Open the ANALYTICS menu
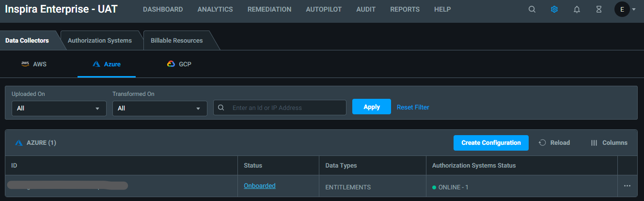This screenshot has width=644, height=201. tap(215, 9)
